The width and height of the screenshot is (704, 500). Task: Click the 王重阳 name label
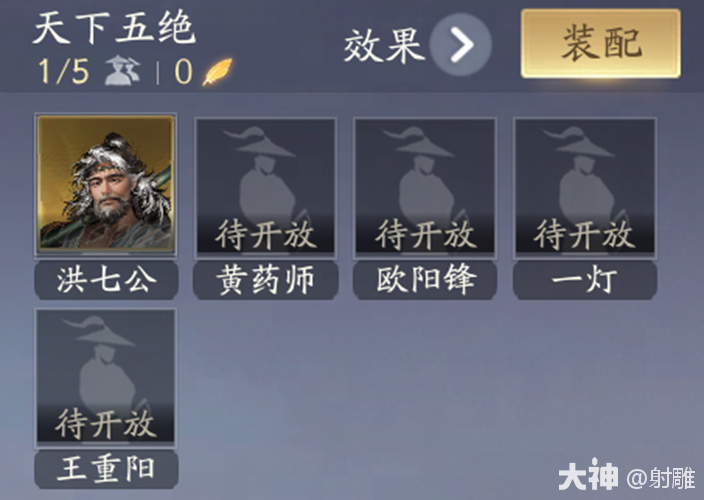(106, 469)
